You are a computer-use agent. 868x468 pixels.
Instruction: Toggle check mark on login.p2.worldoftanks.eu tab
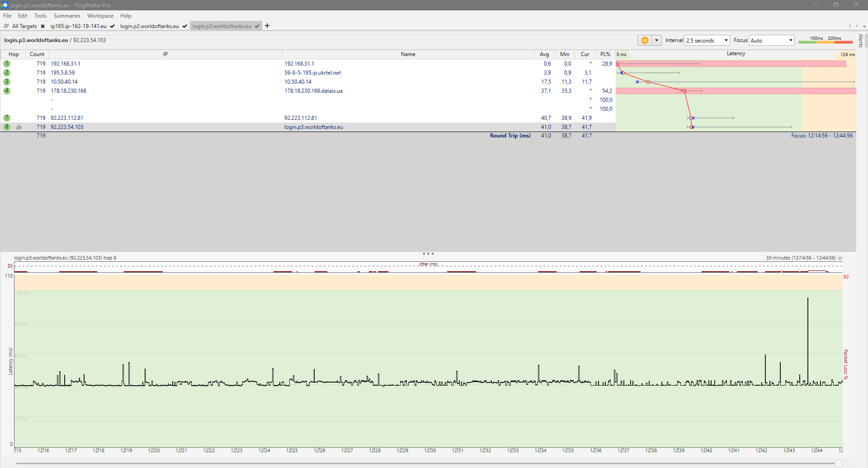click(184, 26)
